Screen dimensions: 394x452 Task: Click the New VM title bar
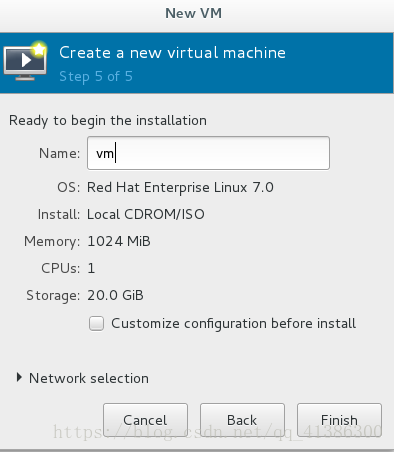click(x=197, y=14)
